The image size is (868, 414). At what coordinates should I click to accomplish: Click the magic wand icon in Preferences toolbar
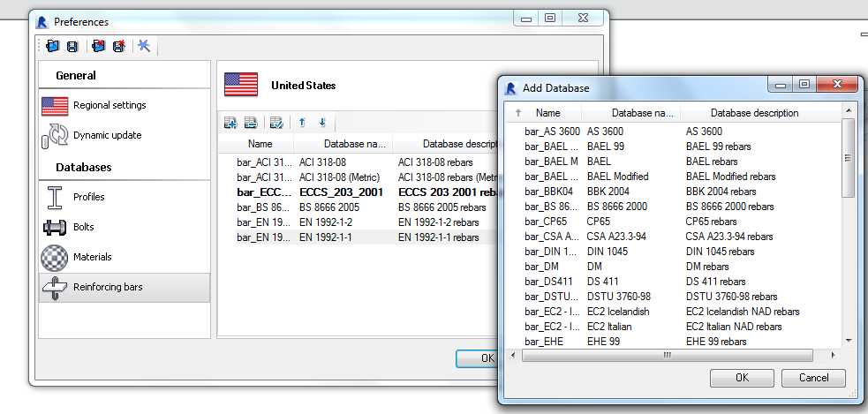coord(144,46)
